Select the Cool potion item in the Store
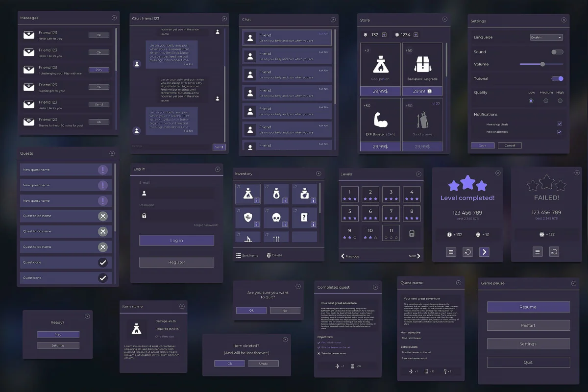This screenshot has height=392, width=588. pyautogui.click(x=380, y=64)
